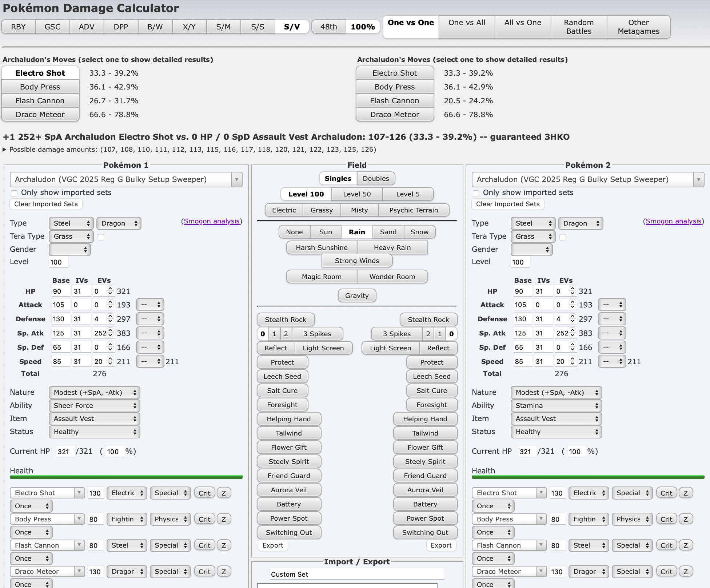Open Pokémon 1 Nature dropdown
Image resolution: width=710 pixels, height=588 pixels.
click(x=95, y=393)
